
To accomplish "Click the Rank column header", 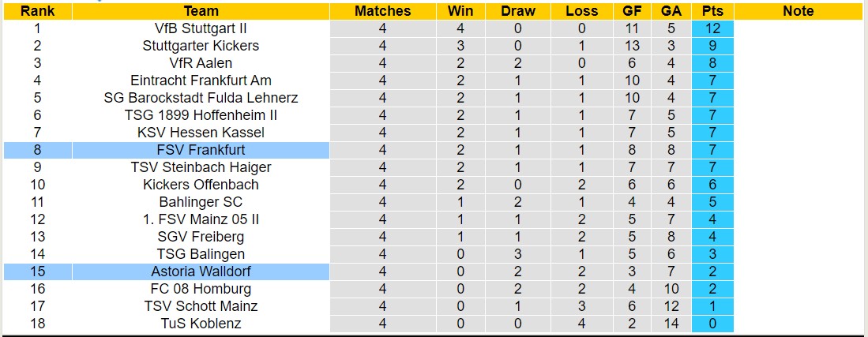I will 37,11.
